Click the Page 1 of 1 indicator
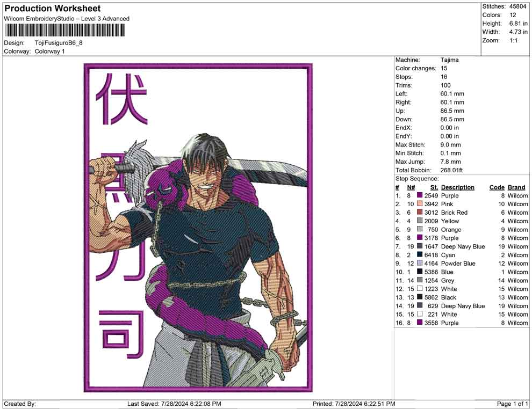The height and width of the screenshot is (409, 532). pos(512,404)
